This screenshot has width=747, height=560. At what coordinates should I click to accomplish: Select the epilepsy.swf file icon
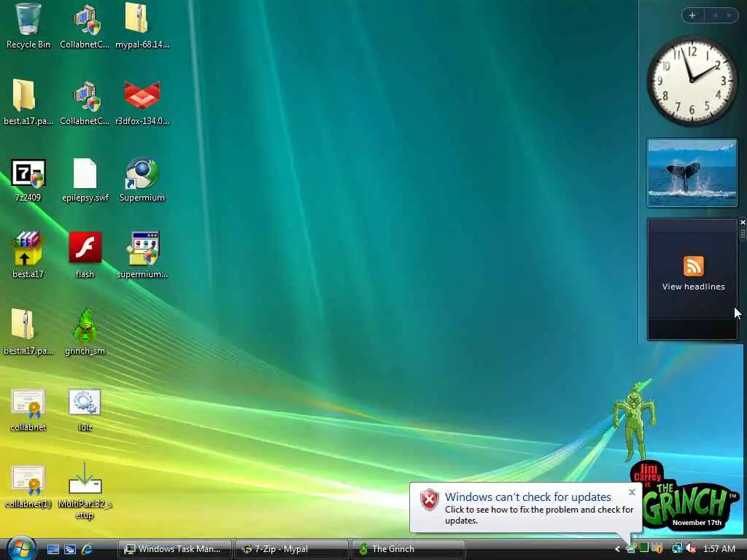click(x=85, y=179)
